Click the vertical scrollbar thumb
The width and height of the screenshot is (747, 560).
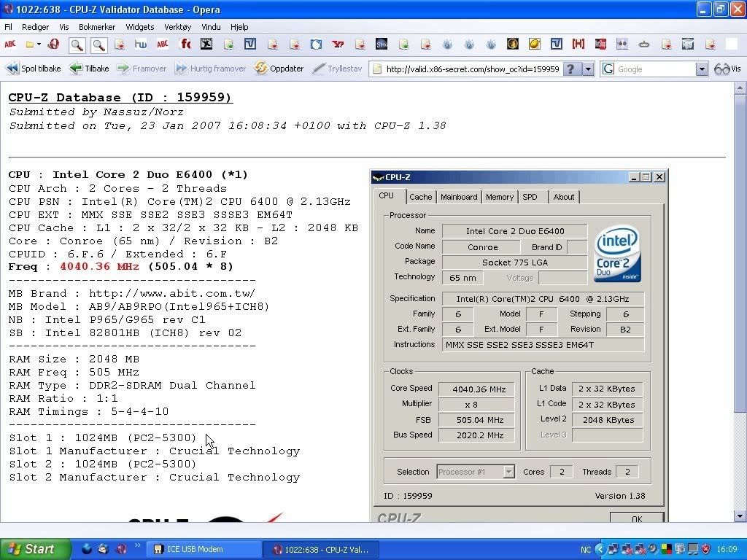(740, 253)
